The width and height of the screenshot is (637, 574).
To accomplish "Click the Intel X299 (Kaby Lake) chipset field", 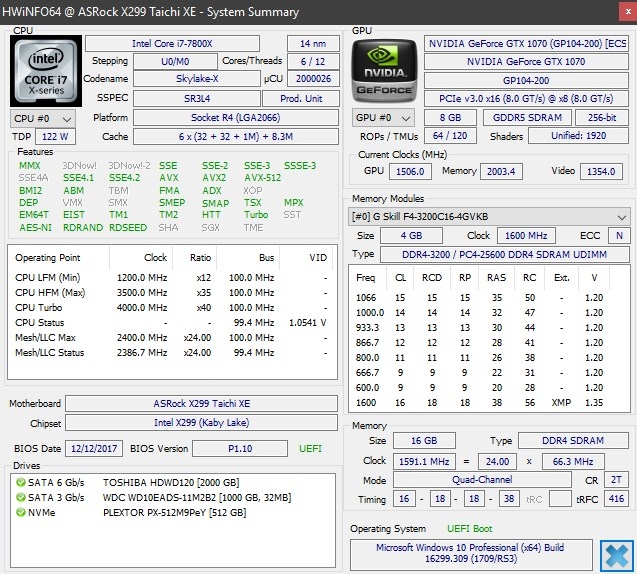I will pos(202,422).
